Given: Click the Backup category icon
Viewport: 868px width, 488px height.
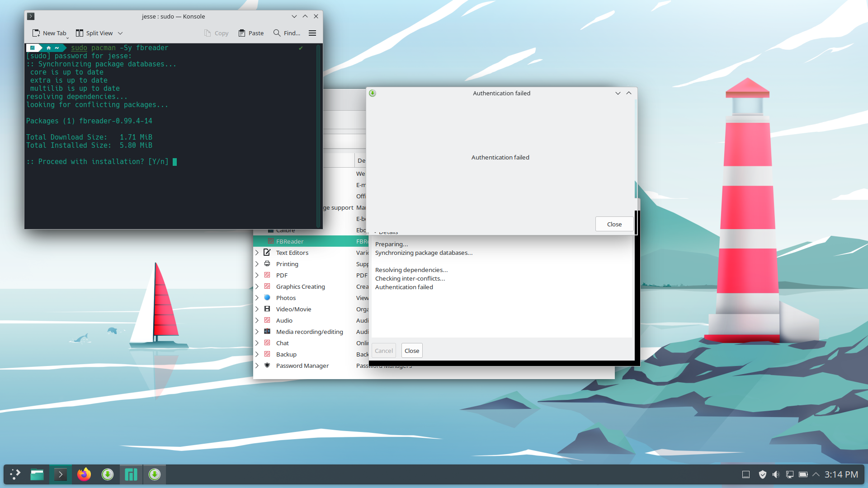Looking at the screenshot, I should click(x=267, y=354).
